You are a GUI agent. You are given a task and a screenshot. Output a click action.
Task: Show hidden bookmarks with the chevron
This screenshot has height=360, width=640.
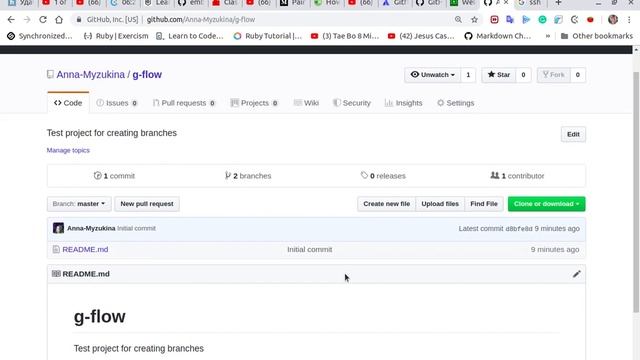coord(548,36)
